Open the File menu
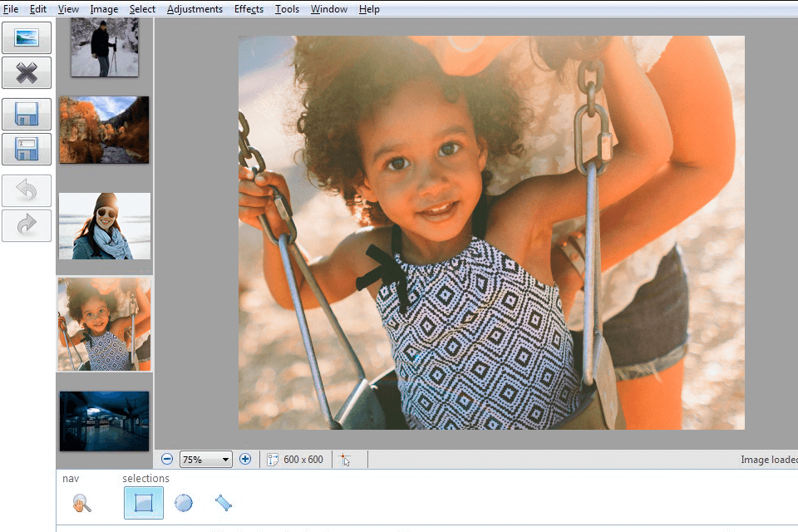The image size is (798, 532). coord(11,9)
